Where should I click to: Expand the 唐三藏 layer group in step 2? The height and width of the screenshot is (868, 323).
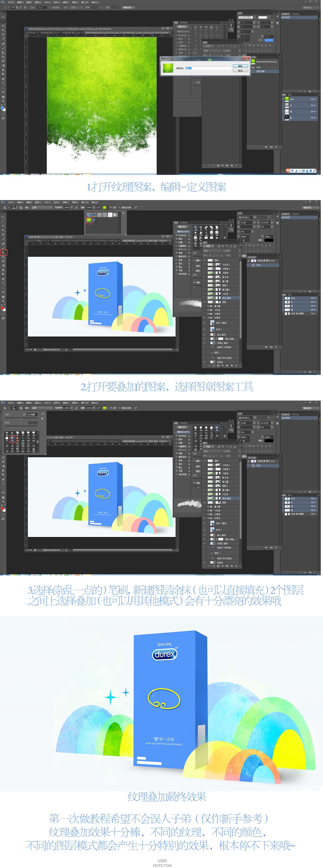(x=208, y=306)
